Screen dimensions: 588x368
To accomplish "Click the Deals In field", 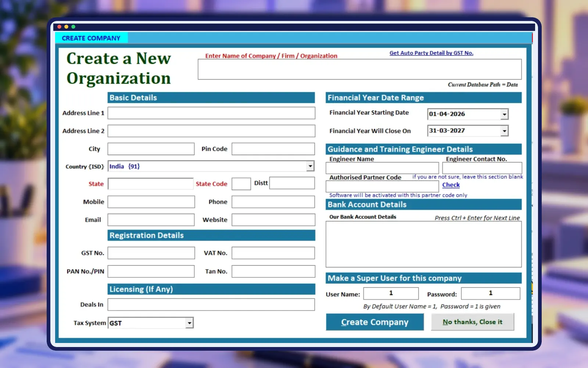I will click(x=211, y=305).
